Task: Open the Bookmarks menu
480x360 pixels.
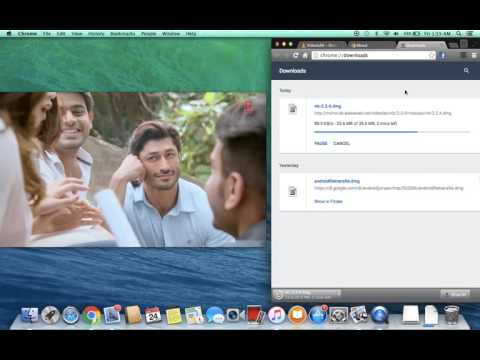Action: click(x=123, y=34)
